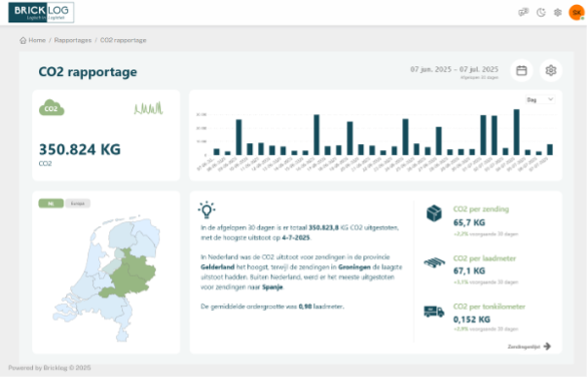Toggle dark mode with the moon icon

point(540,13)
